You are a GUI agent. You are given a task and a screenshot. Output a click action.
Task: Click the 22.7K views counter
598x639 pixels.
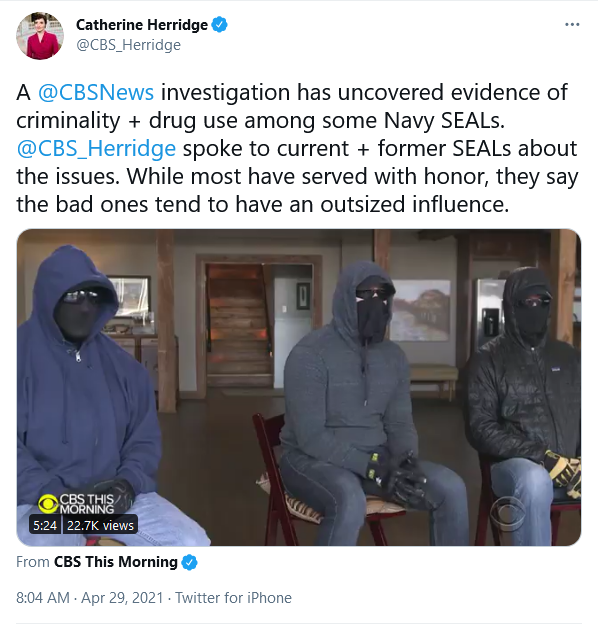[100, 525]
